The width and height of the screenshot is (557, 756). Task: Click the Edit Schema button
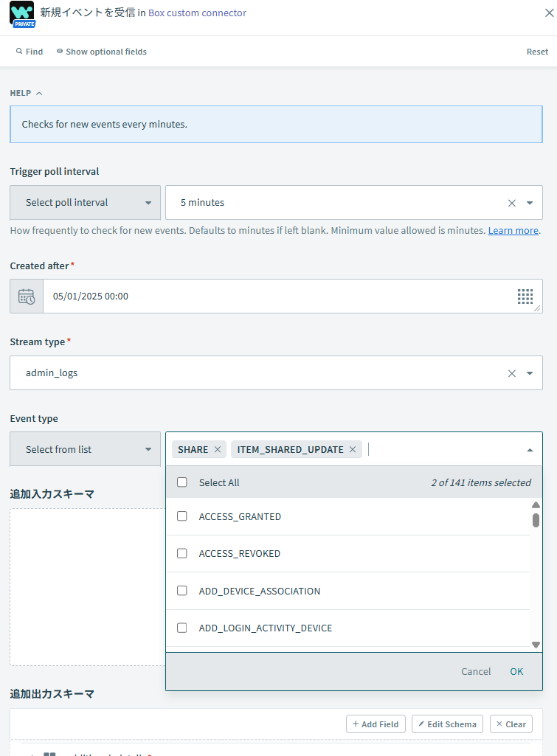point(447,724)
